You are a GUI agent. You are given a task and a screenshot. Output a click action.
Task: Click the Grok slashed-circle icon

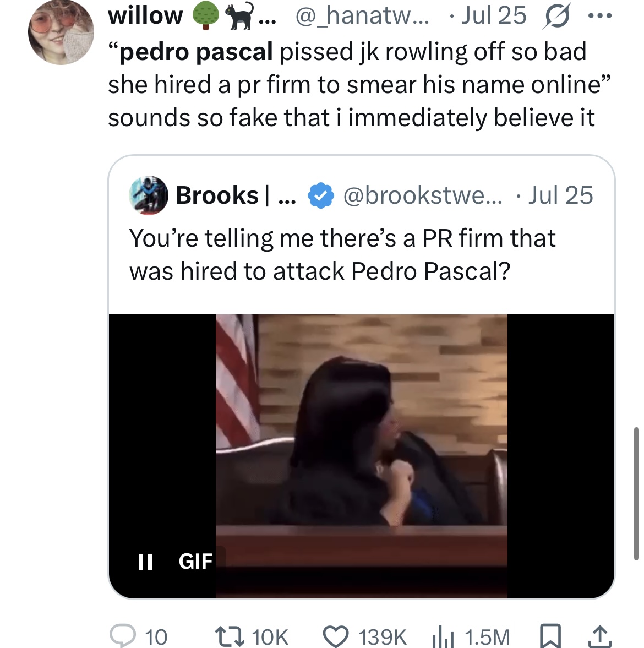[x=558, y=16]
